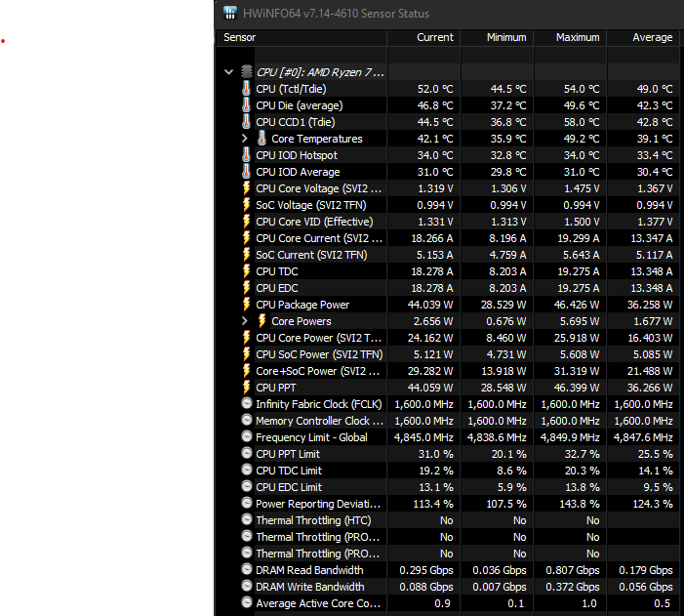Click lightning icon for CPU TDC
This screenshot has height=616, width=684.
pyautogui.click(x=247, y=271)
